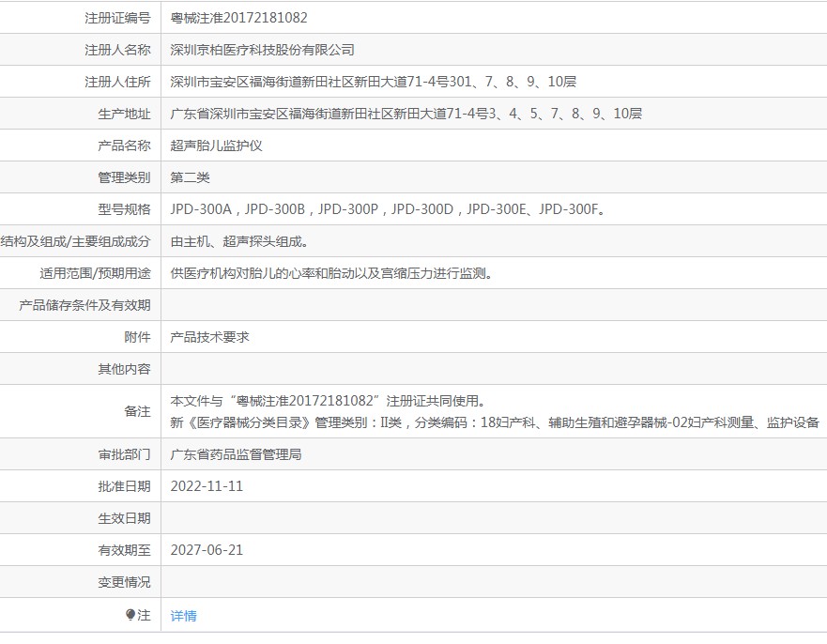Click the intended use description text
Viewport: 827px width, 644px height.
pos(331,274)
